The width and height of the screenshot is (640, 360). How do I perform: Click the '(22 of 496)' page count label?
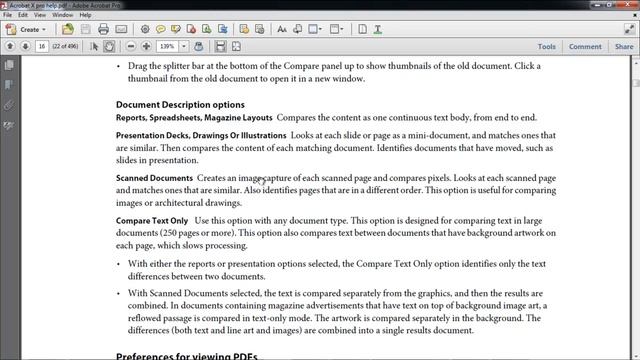tap(65, 46)
